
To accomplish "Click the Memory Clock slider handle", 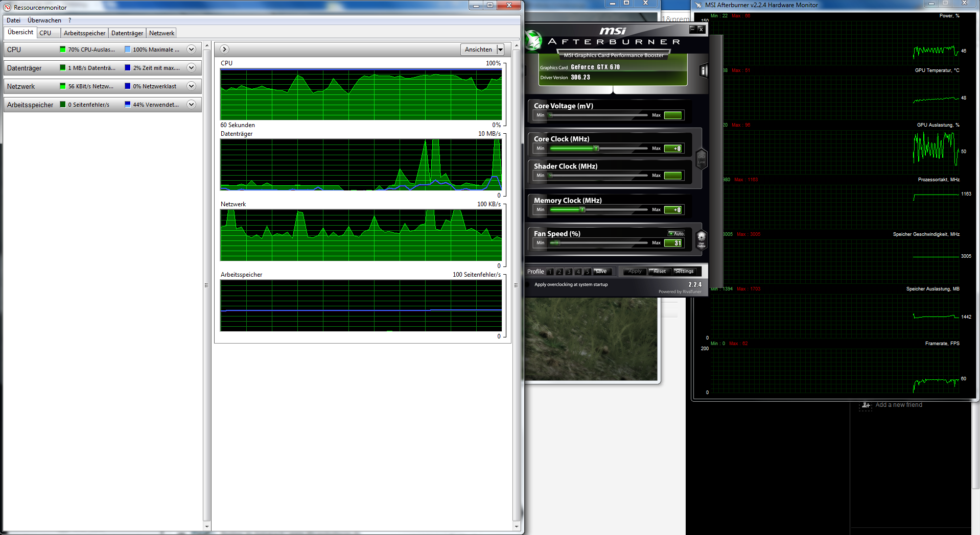I will tap(582, 210).
